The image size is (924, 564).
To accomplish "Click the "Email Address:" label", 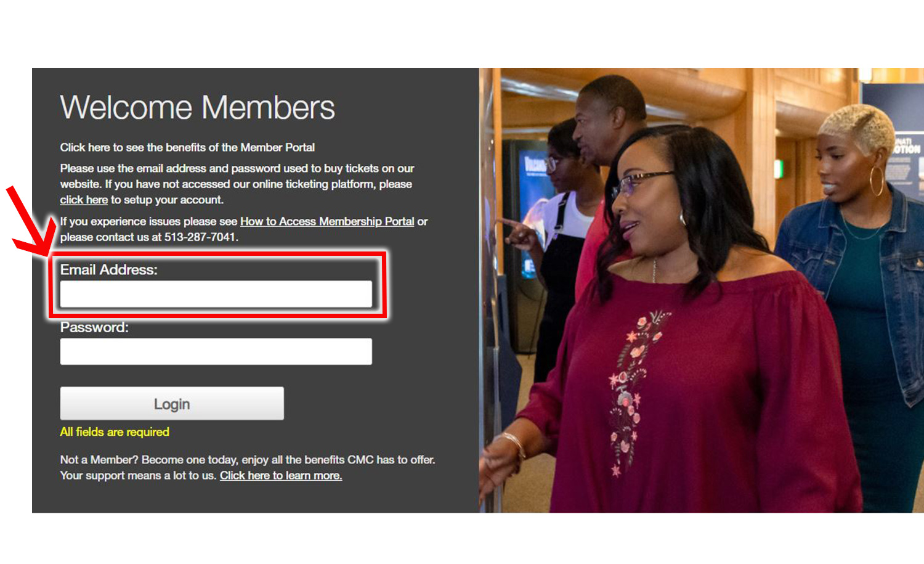I will point(109,269).
